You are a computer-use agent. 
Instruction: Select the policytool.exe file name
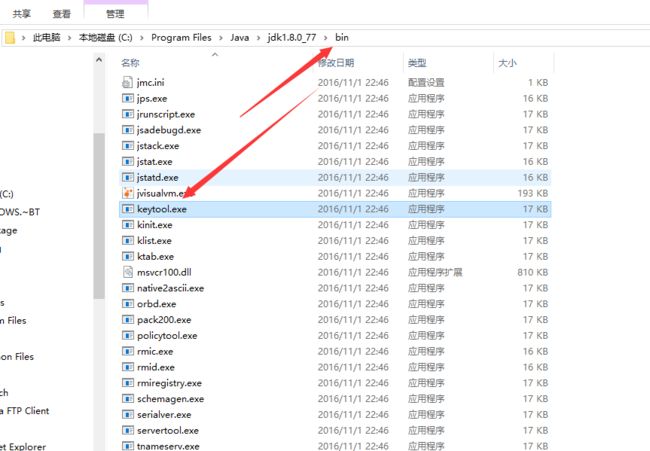[x=167, y=335]
